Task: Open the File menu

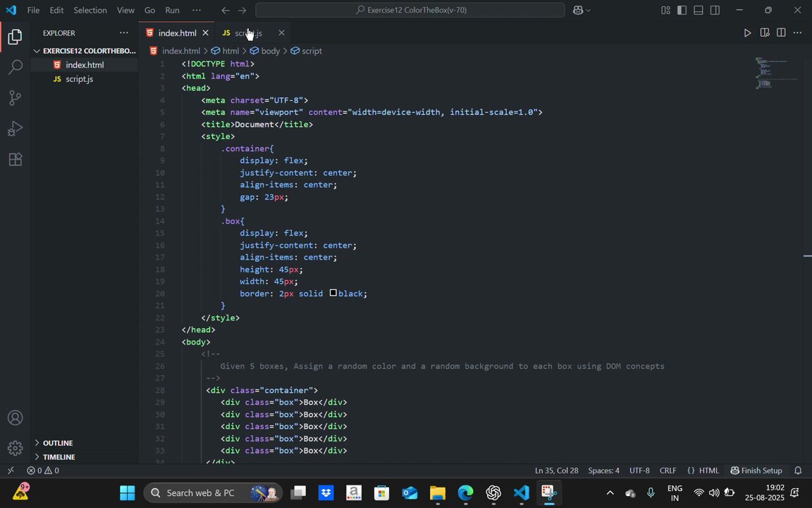Action: 33,10
